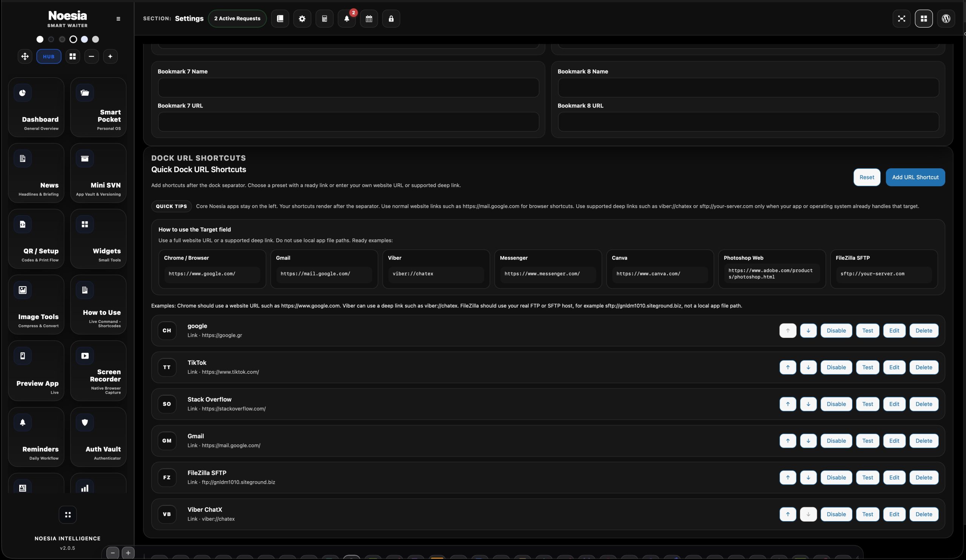Toggle fullscreen expand icon at top right
The image size is (966, 560).
click(x=901, y=18)
